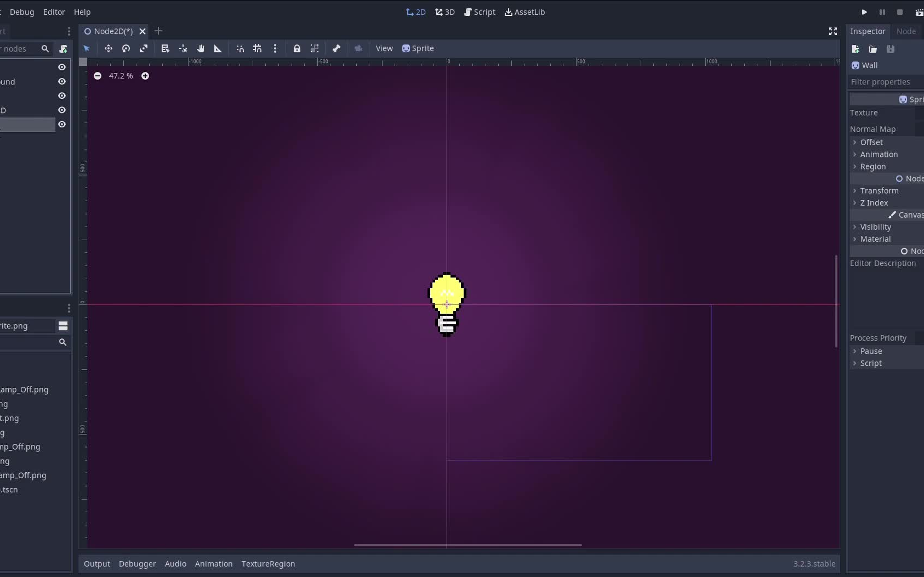Select the Move tool in the canvas toolbar
924x577 pixels.
109,48
